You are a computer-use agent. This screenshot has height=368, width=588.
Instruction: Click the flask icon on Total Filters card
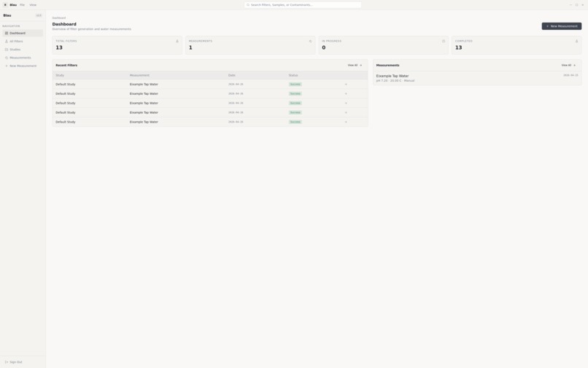(x=177, y=42)
